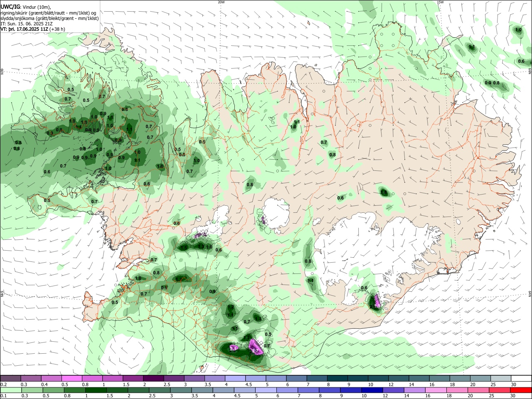
Task: Pick the snow legend swatch starting at 20
Action: click(x=480, y=379)
